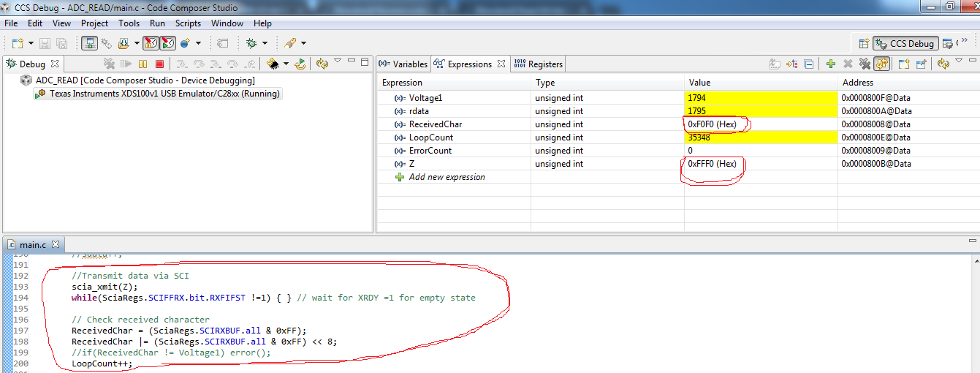This screenshot has height=373, width=980.
Task: Click the Remove All Terminated Launches icon
Action: [x=109, y=64]
